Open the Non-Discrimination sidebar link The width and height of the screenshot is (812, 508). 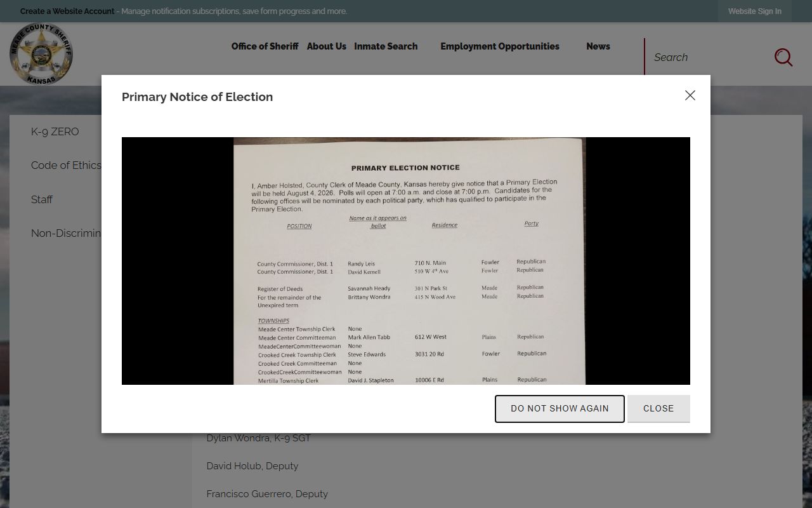[66, 233]
